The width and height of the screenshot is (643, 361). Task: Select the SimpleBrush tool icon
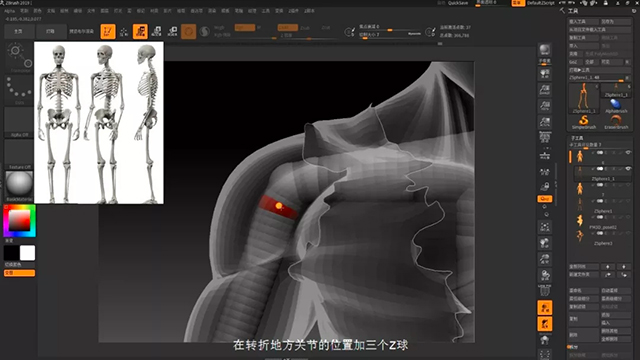pyautogui.click(x=584, y=122)
